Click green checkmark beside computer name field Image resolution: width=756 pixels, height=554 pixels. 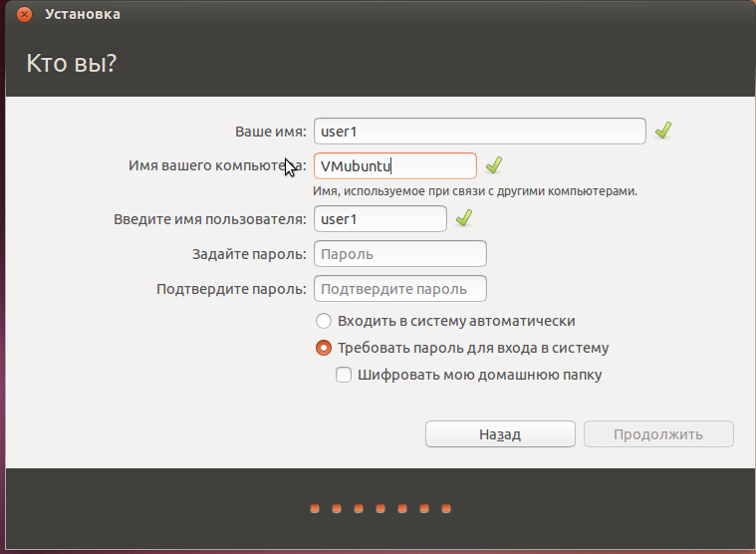[x=494, y=165]
